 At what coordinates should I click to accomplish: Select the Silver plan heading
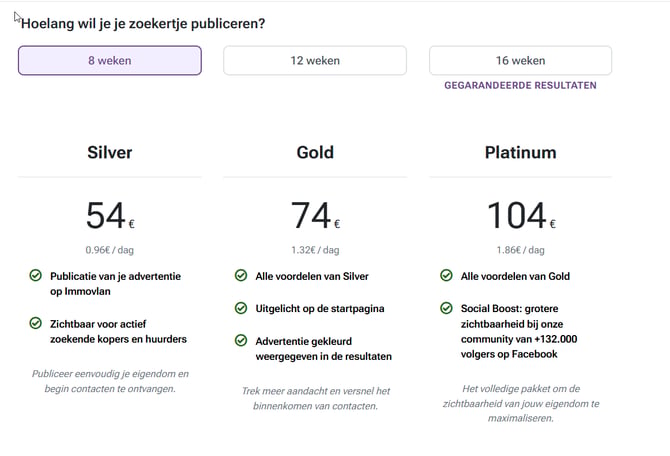point(110,153)
